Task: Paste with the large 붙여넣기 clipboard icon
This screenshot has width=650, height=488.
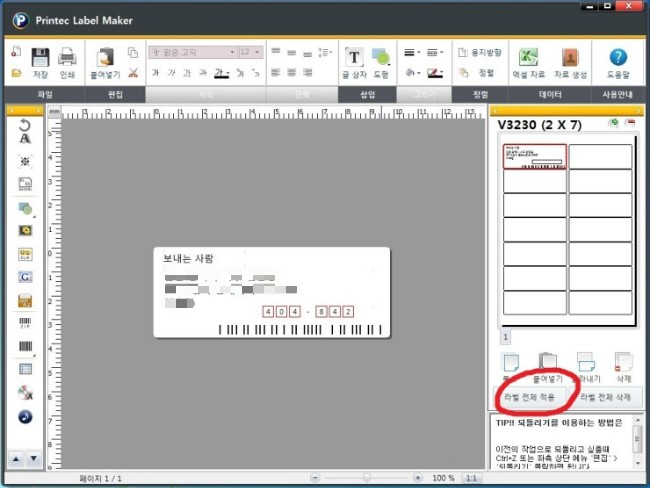Action: tap(105, 63)
